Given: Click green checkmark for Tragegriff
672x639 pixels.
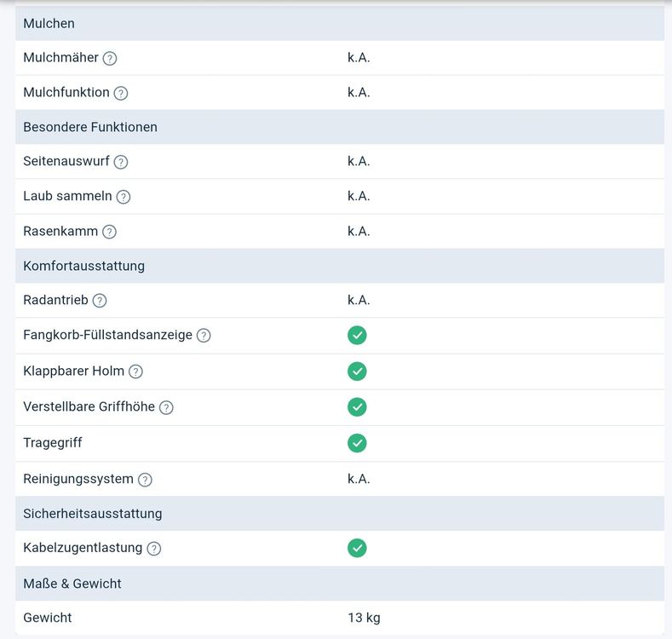Looking at the screenshot, I should 357,443.
